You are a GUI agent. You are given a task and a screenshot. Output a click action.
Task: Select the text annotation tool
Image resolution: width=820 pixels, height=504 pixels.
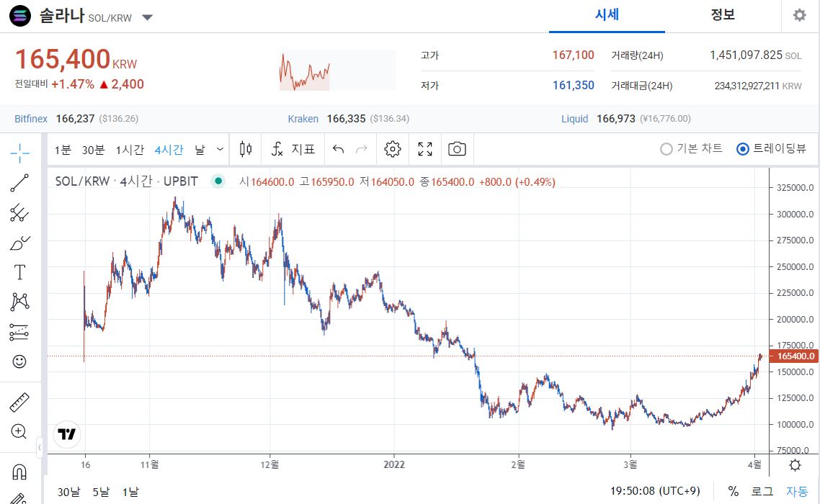click(x=20, y=272)
